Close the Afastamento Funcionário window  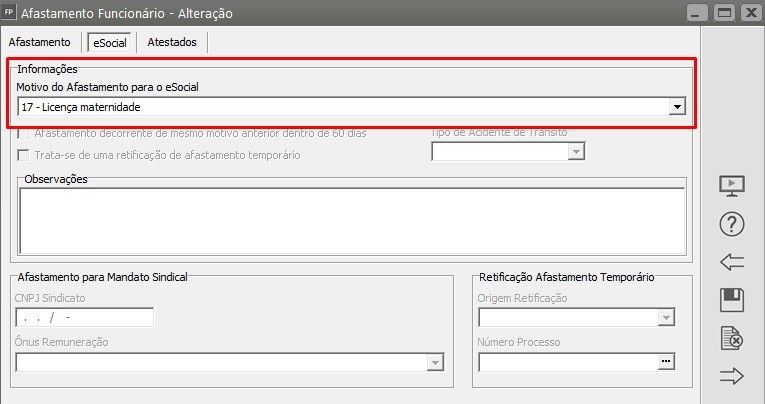752,12
